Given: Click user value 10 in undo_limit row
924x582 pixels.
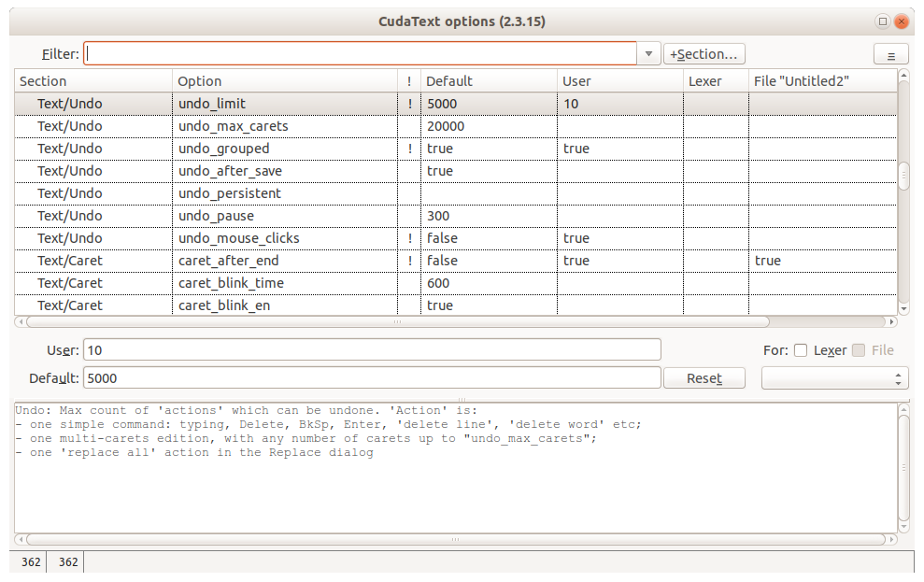Looking at the screenshot, I should 571,104.
